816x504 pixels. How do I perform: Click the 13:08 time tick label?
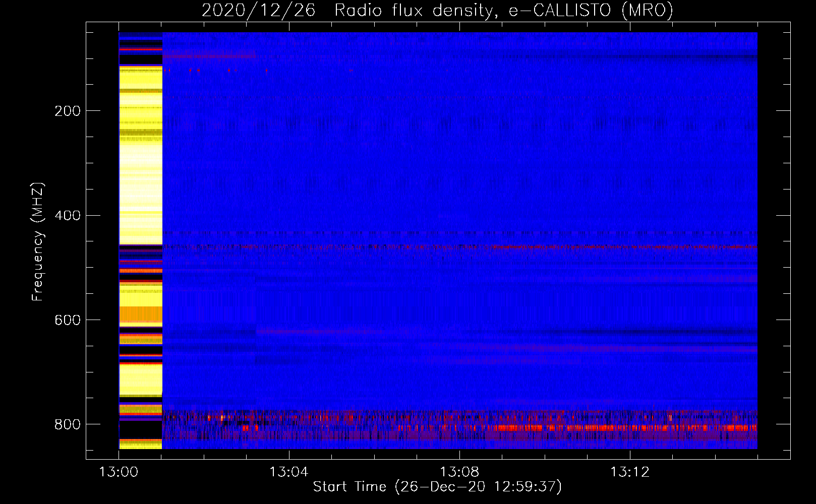[x=459, y=472]
